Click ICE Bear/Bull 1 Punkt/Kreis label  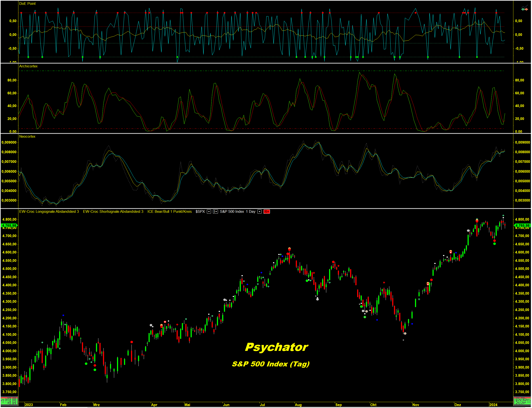[x=169, y=212]
